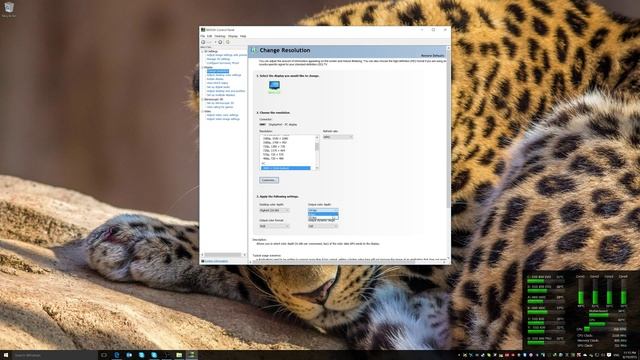This screenshot has width=640, height=360.
Task: Open the Edit menu
Action: [209, 36]
